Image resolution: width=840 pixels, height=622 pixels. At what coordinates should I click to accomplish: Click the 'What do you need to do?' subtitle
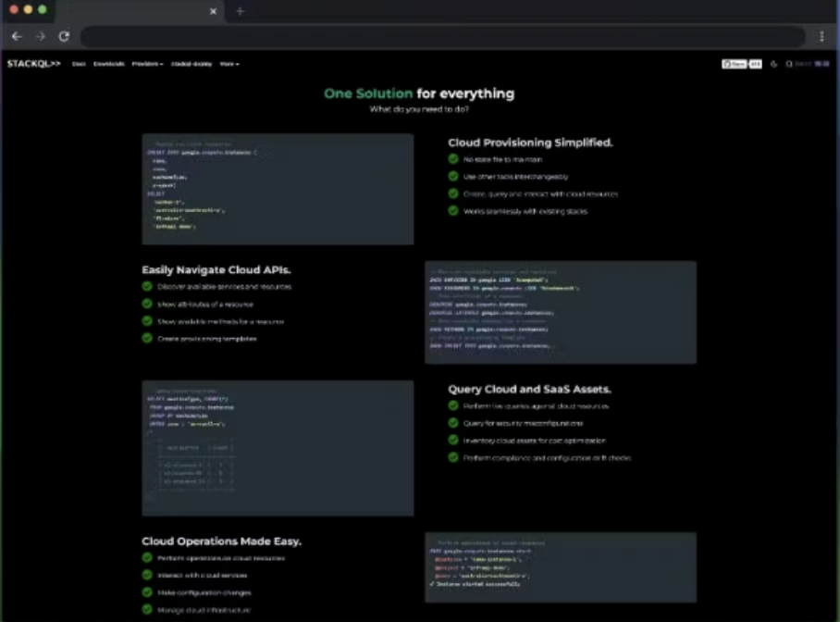(419, 109)
